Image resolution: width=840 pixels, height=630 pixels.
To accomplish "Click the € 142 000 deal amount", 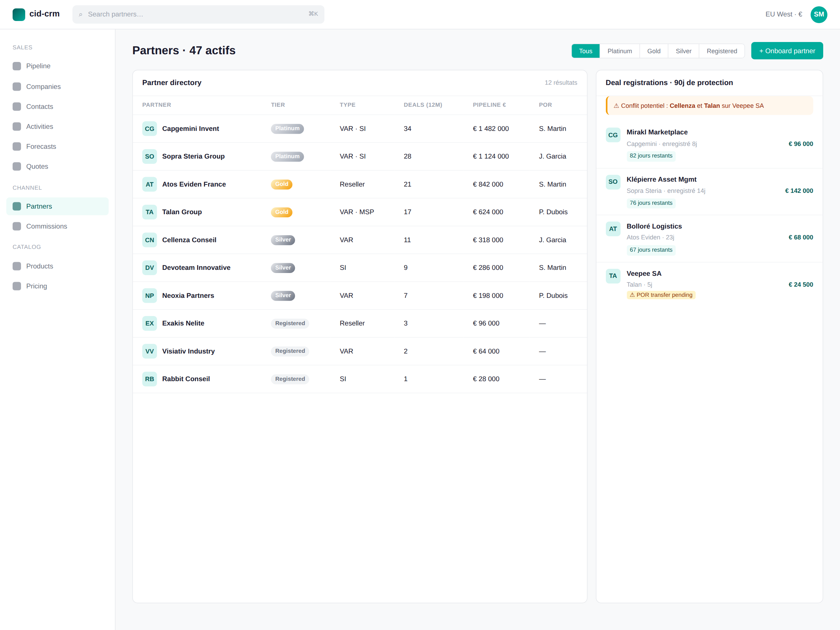I will [799, 191].
